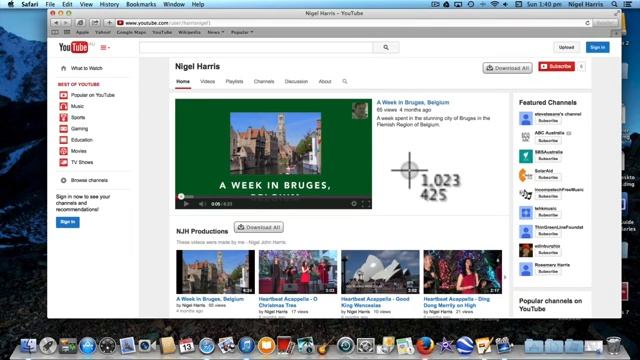Image resolution: width=640 pixels, height=360 pixels.
Task: Open Safari History menu
Action: click(x=109, y=4)
